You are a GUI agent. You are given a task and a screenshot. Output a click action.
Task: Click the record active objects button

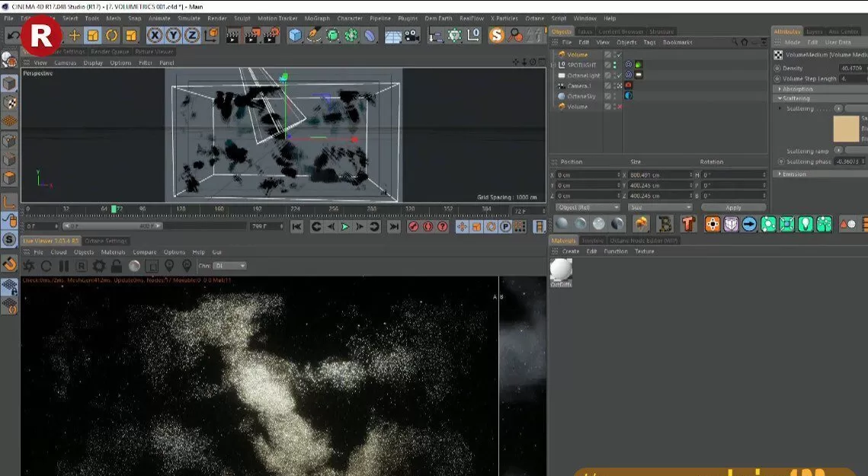[413, 226]
